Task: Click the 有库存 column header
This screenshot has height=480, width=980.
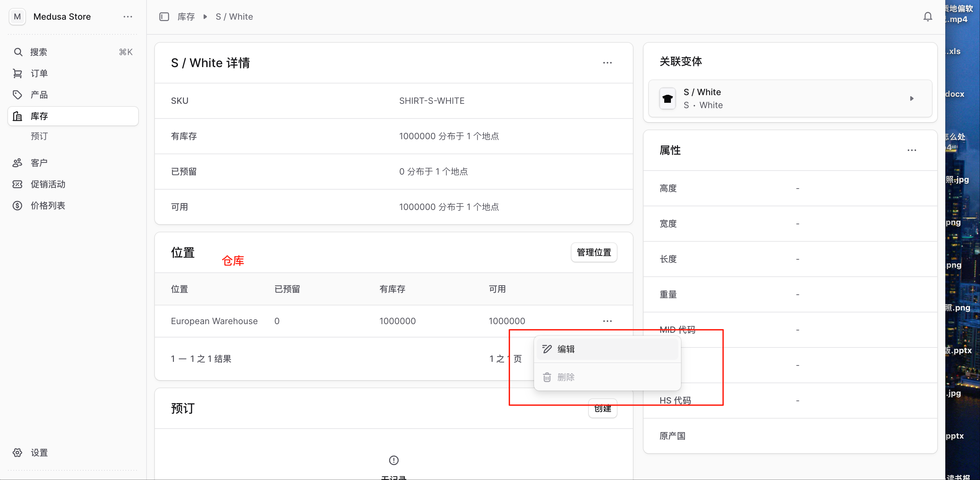Action: (x=392, y=289)
